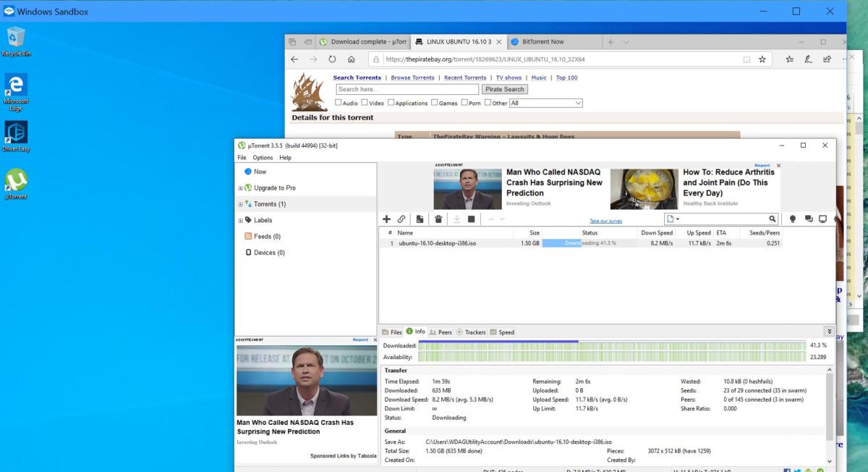868x472 pixels.
Task: Select ubuntu-16.10-desktop-i386.iso torrent row
Action: [x=580, y=243]
